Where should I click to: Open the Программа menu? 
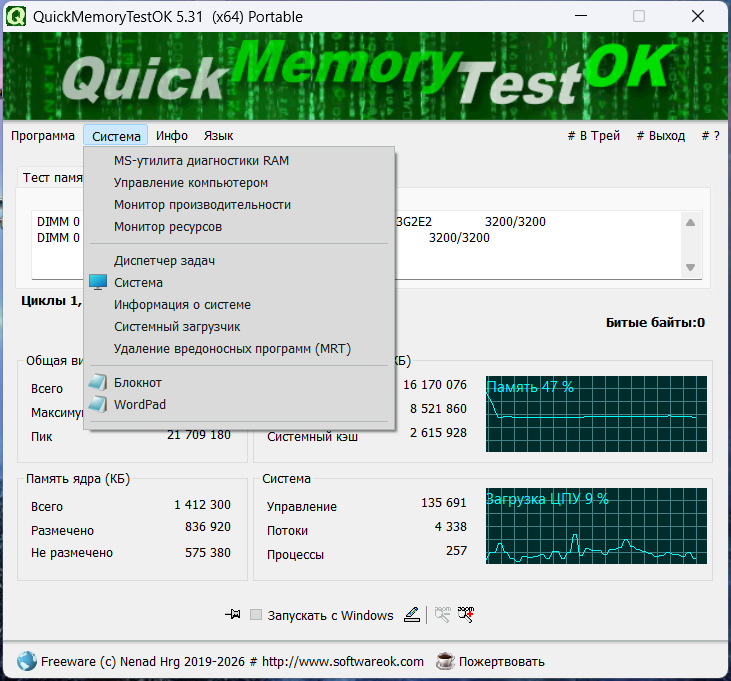[x=43, y=136]
